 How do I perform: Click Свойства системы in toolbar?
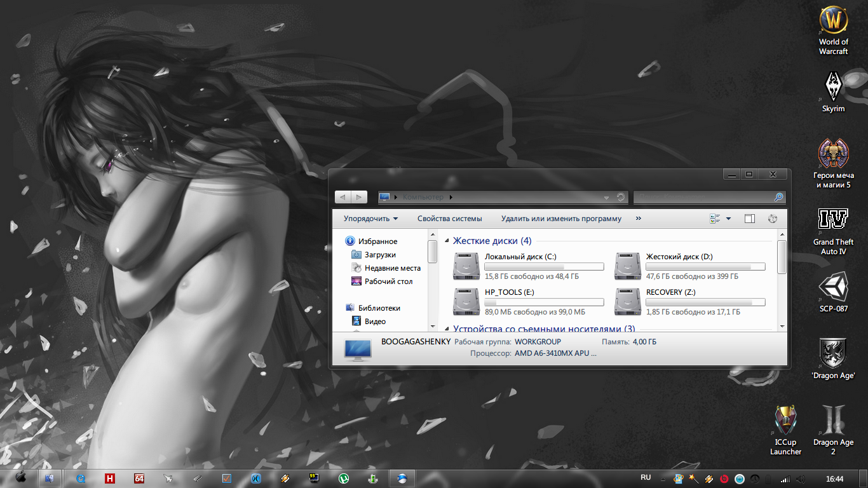(449, 219)
